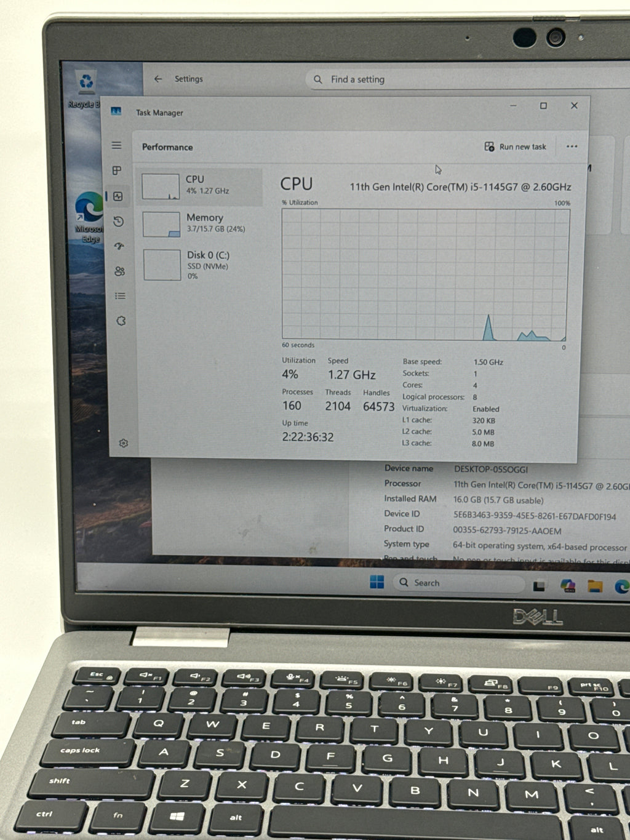Open the Copilot icon on taskbar
630x840 pixels.
click(568, 585)
